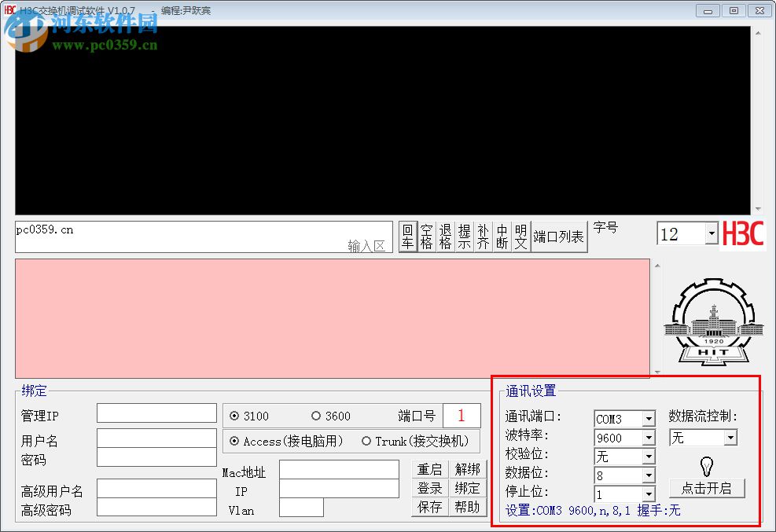Click the 回车 (Enter) toolbar icon
The image size is (776, 532).
pos(407,234)
